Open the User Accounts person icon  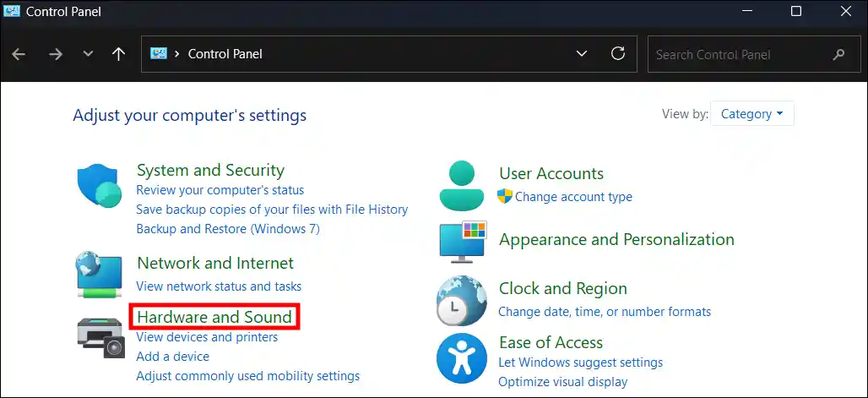pos(462,185)
